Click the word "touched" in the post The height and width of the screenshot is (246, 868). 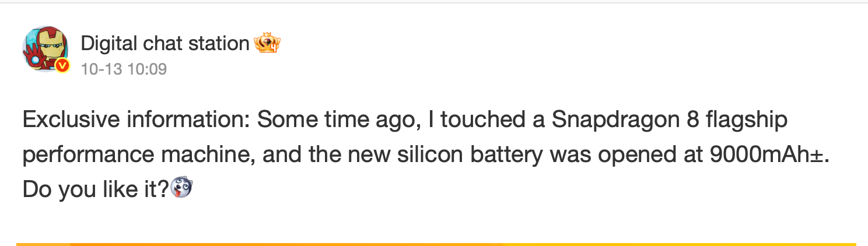479,121
